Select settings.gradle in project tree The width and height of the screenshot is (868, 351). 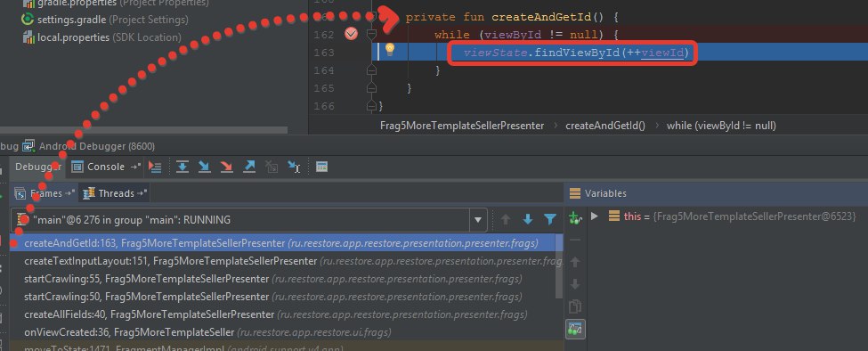coord(105,20)
